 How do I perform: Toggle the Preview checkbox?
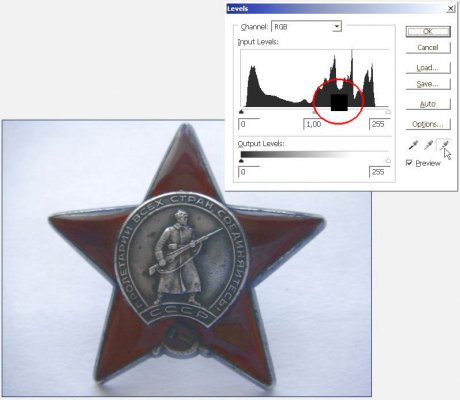point(409,163)
